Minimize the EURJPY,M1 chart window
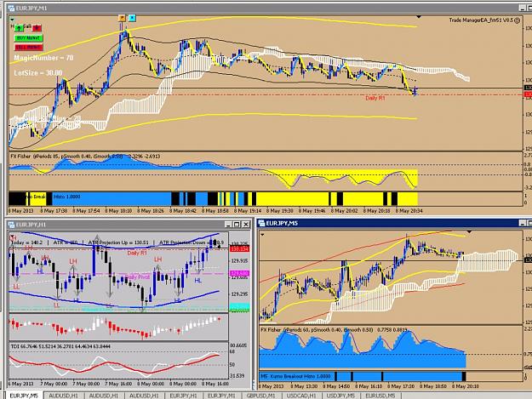Image resolution: width=532 pixels, height=399 pixels. [x=523, y=8]
